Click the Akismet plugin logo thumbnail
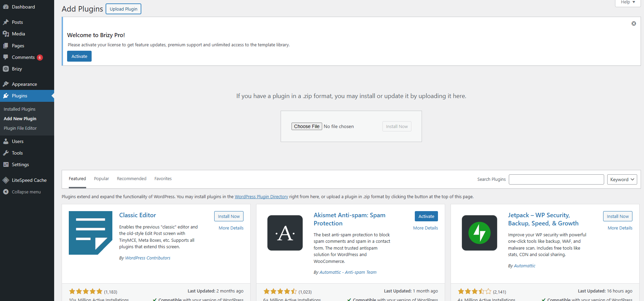 coord(285,233)
